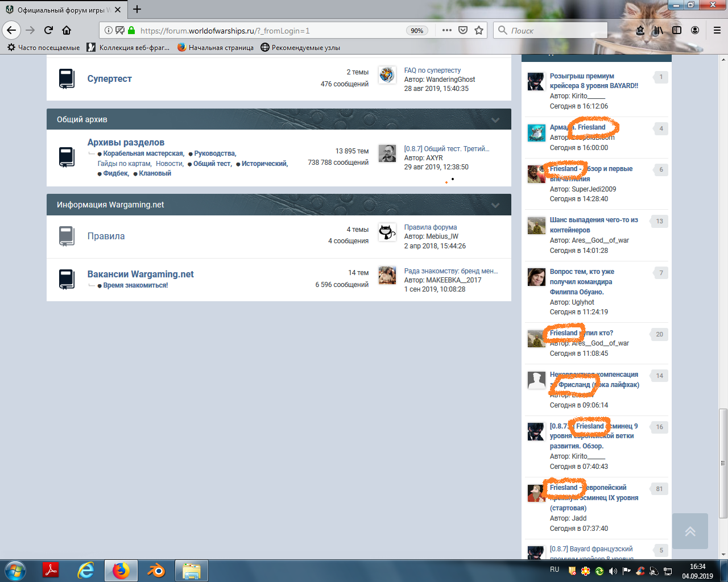The height and width of the screenshot is (582, 728).
Task: Bookmark this page with the star
Action: [x=479, y=30]
